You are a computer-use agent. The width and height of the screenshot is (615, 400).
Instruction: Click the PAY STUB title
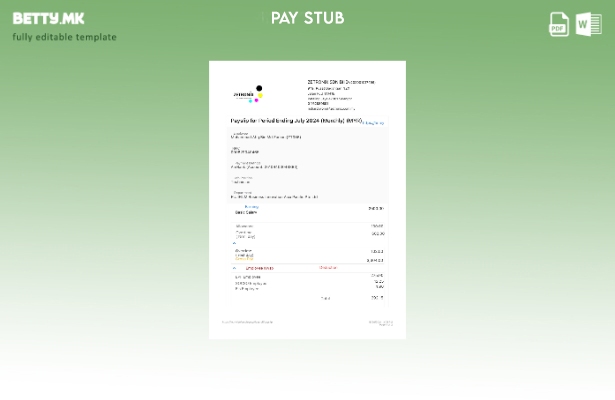click(307, 18)
